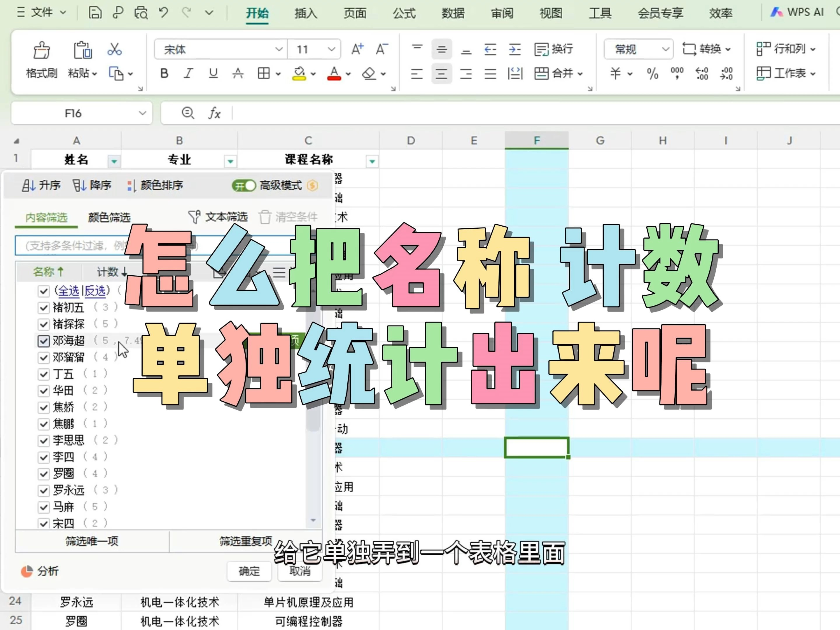Image resolution: width=840 pixels, height=630 pixels.
Task: Click the ascending sort (升序) icon
Action: tap(41, 186)
